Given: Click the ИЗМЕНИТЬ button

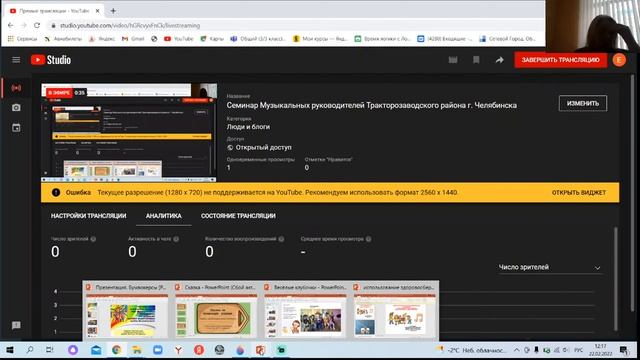Looking at the screenshot, I should [582, 103].
